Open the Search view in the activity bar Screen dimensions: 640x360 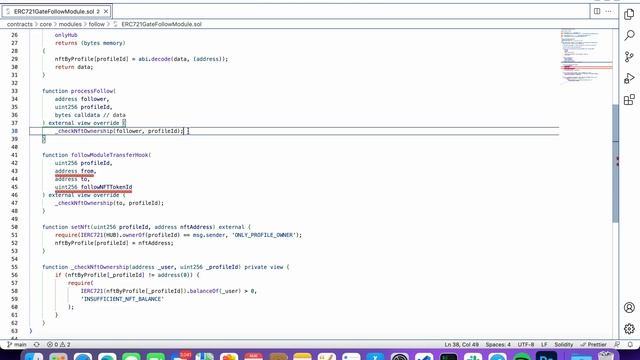click(629, 36)
